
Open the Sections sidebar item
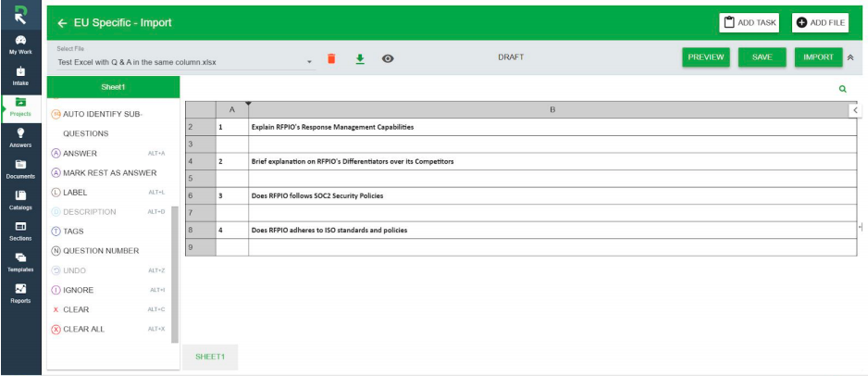[x=20, y=232]
